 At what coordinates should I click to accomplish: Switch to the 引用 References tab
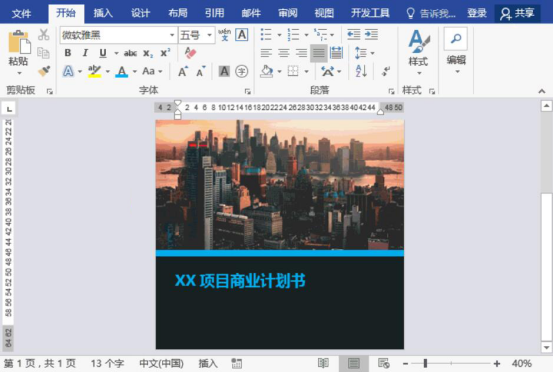coord(214,13)
